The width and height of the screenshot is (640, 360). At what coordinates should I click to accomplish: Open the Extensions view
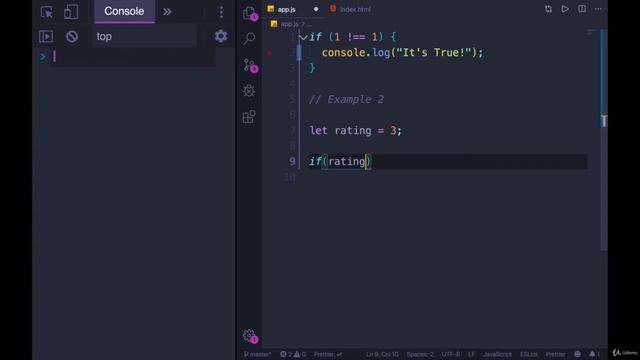coord(249,117)
